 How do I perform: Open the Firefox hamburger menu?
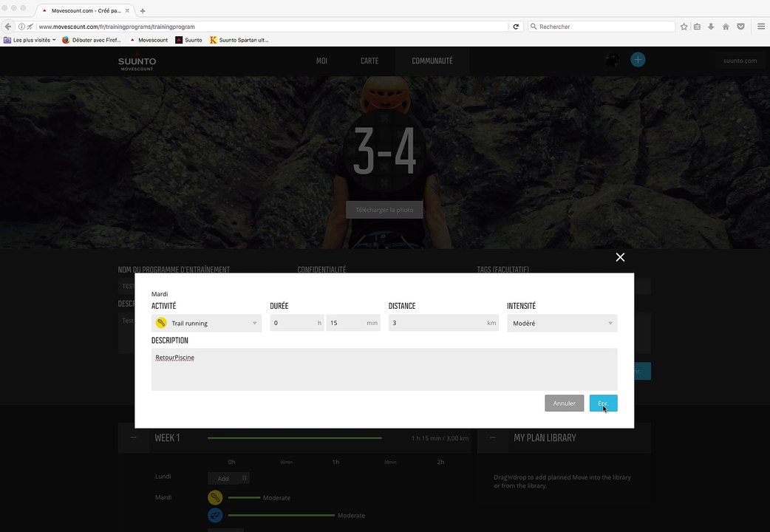760,27
